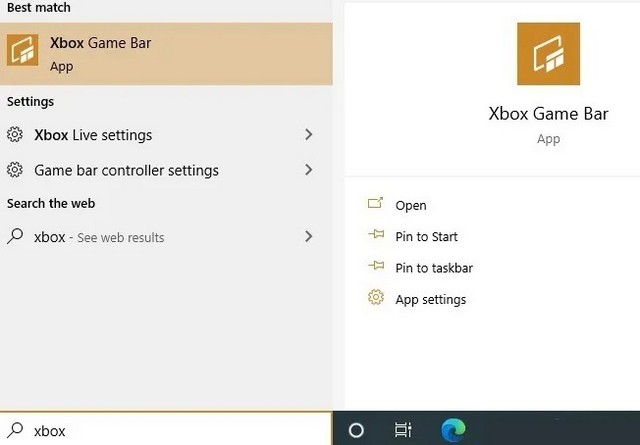Launch Microsoft Edge from the taskbar
This screenshot has width=640, height=445.
[x=453, y=430]
